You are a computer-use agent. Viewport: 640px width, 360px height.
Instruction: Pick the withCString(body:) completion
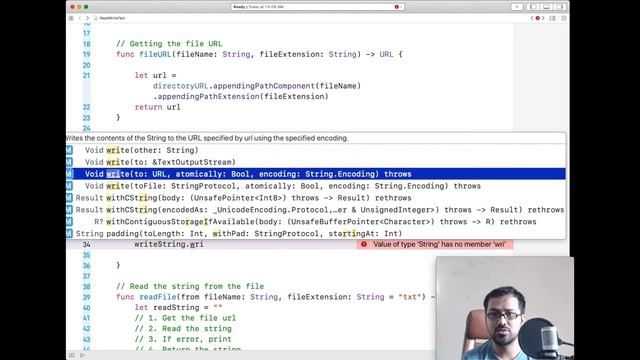tap(316, 198)
